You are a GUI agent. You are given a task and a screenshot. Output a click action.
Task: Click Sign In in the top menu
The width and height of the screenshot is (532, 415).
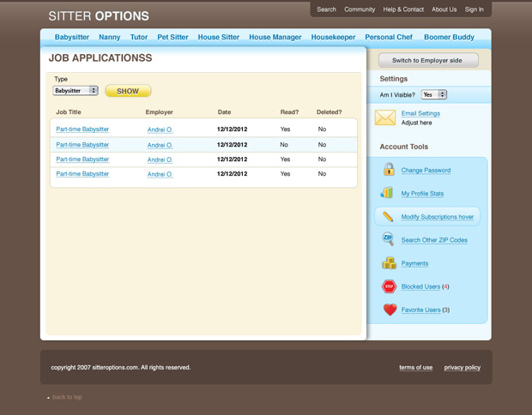click(475, 9)
